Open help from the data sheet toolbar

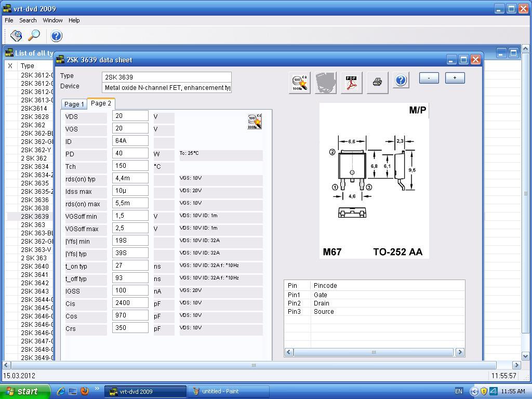pos(401,81)
